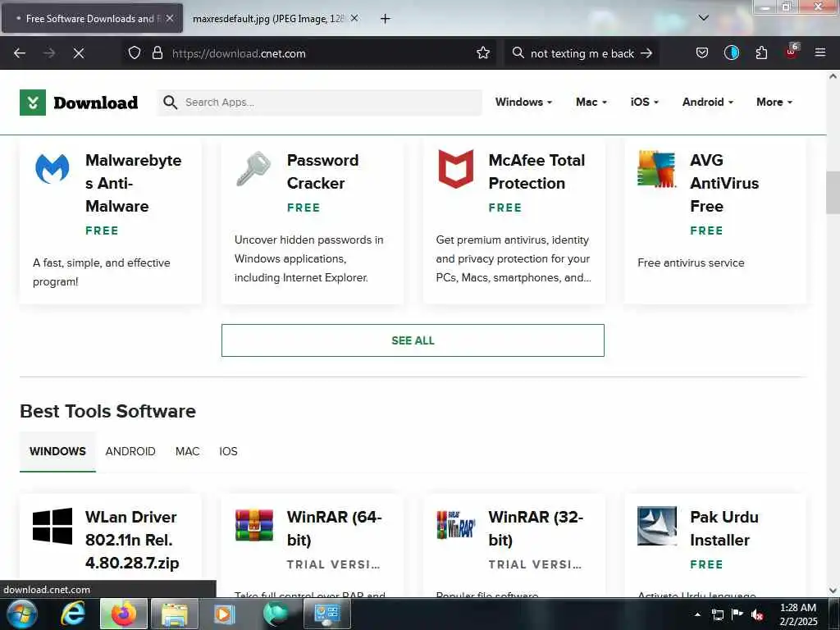Click the magnifier icon in Search Apps
This screenshot has height=630, width=840.
point(170,103)
